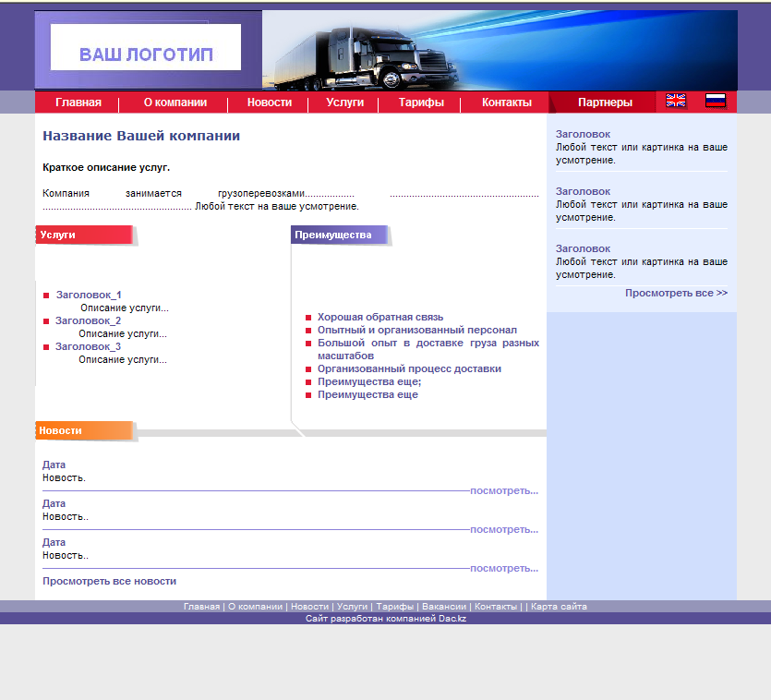Click the footer Контакты link
The width and height of the screenshot is (771, 700).
point(496,607)
